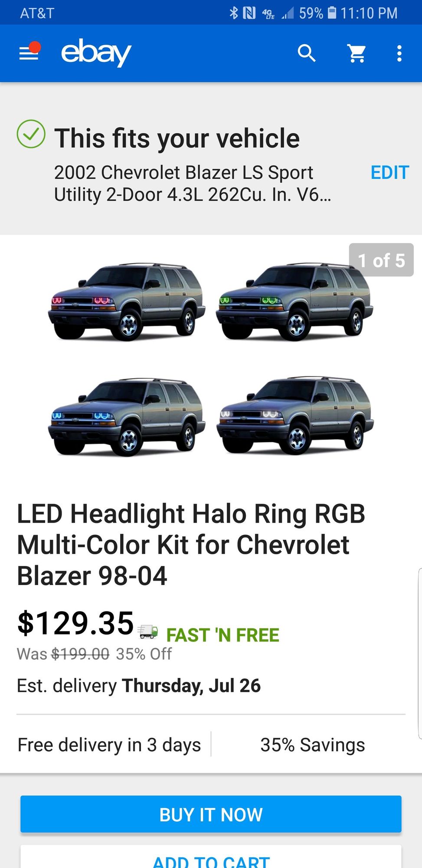Image resolution: width=422 pixels, height=868 pixels.
Task: Open the three-dot overflow menu
Action: point(399,53)
